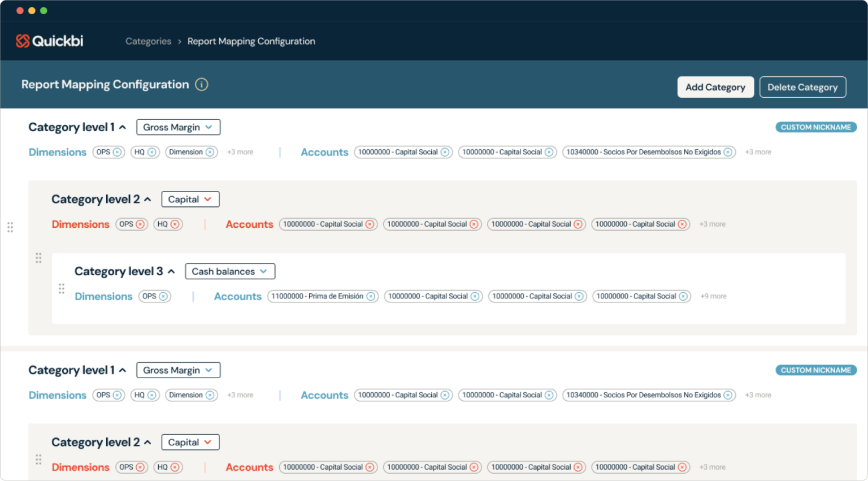Remove account 11000000 - Prima de Emisión

[x=371, y=296]
